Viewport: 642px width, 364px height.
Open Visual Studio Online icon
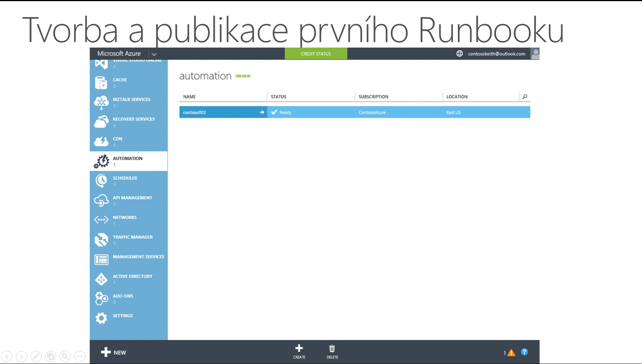pos(101,64)
